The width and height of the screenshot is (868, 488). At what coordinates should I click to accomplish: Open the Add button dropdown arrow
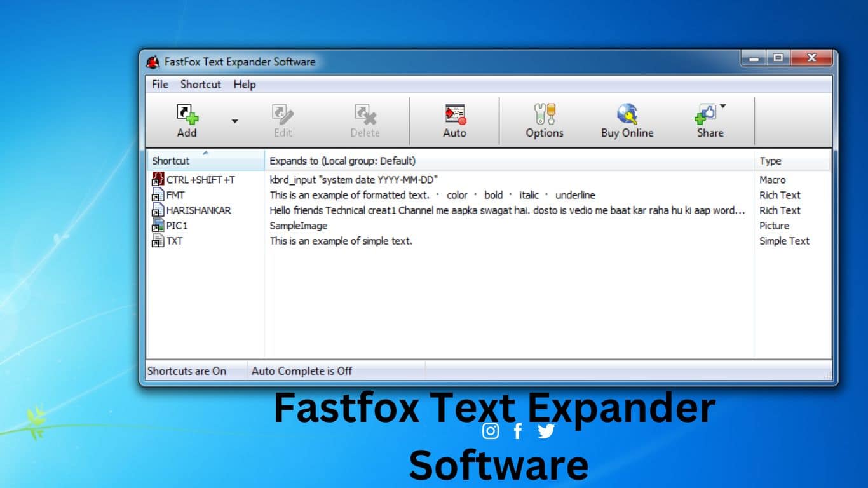coord(234,121)
